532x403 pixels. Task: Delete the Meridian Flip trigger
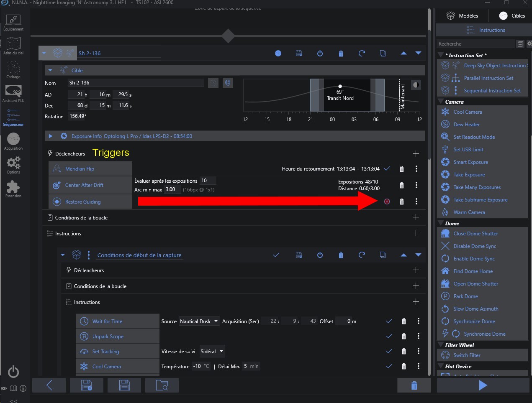pos(401,169)
